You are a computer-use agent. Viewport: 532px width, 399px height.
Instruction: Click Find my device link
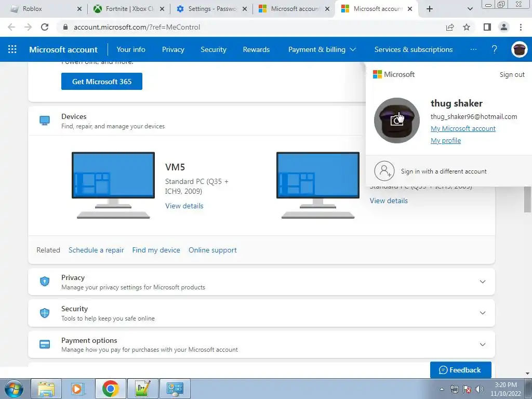point(156,250)
